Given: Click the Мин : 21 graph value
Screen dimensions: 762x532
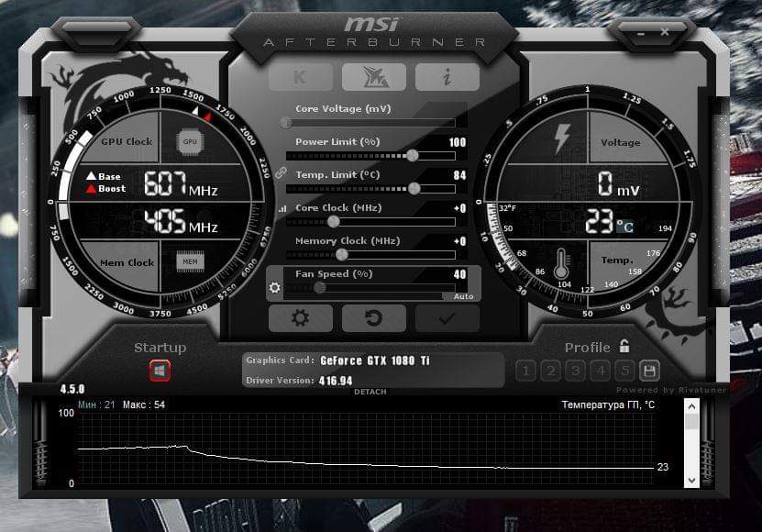Looking at the screenshot, I should [96, 405].
